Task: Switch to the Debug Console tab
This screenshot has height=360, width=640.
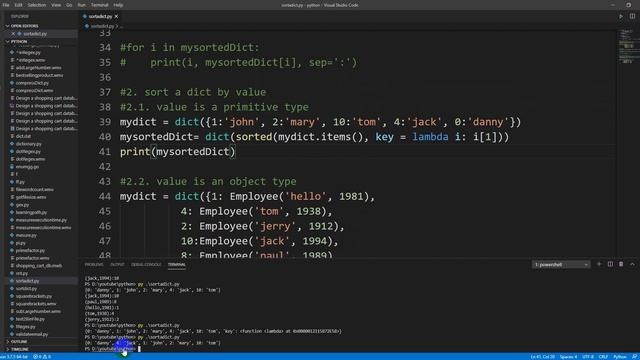Action: 146,264
